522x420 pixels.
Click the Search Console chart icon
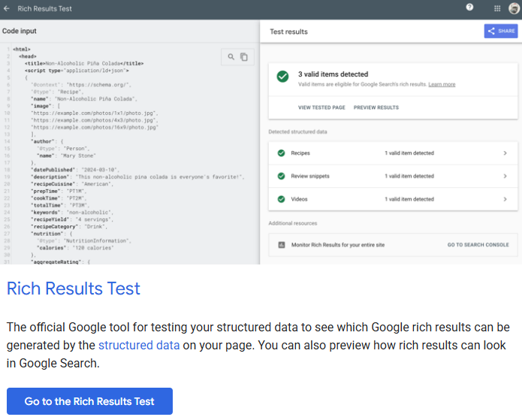click(x=281, y=245)
